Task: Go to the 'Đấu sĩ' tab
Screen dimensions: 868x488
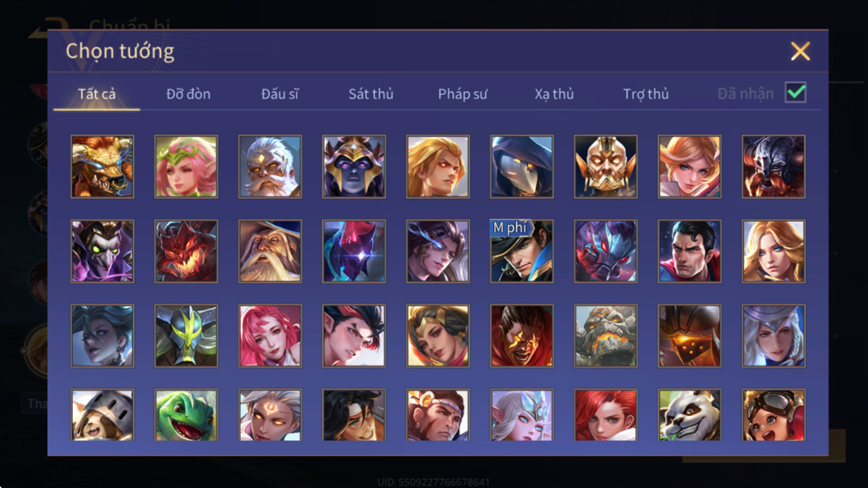Action: tap(280, 94)
